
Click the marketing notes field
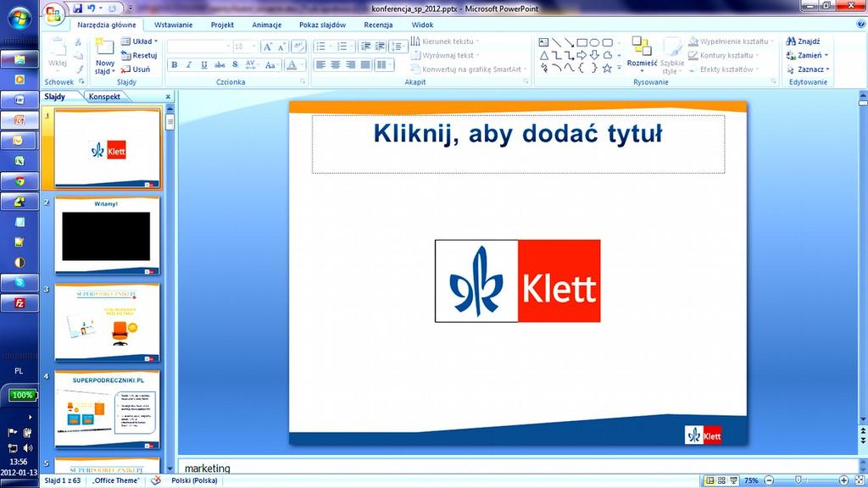coord(518,468)
